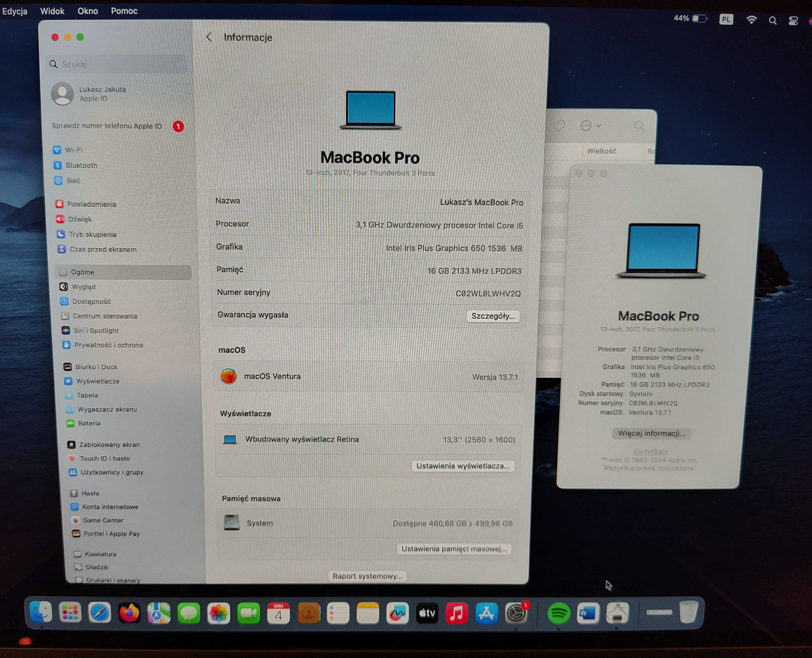Click tag icon in Finder window toolbar
Screen dimensions: 812x658
tap(559, 125)
